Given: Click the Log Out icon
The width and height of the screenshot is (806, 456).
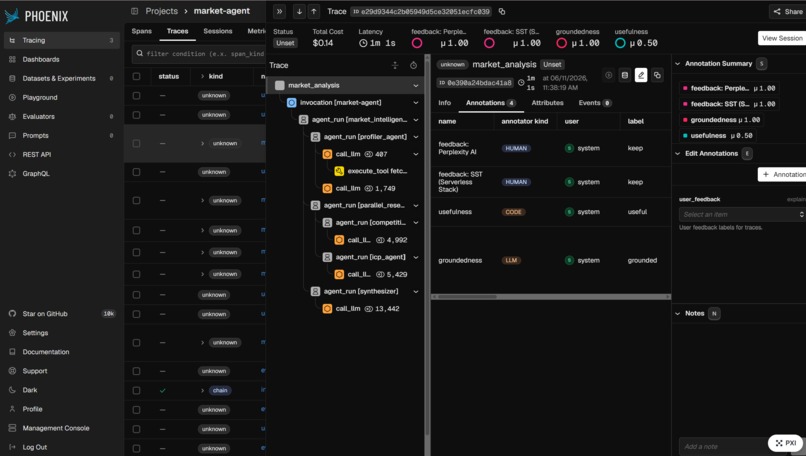Looking at the screenshot, I should coord(12,447).
